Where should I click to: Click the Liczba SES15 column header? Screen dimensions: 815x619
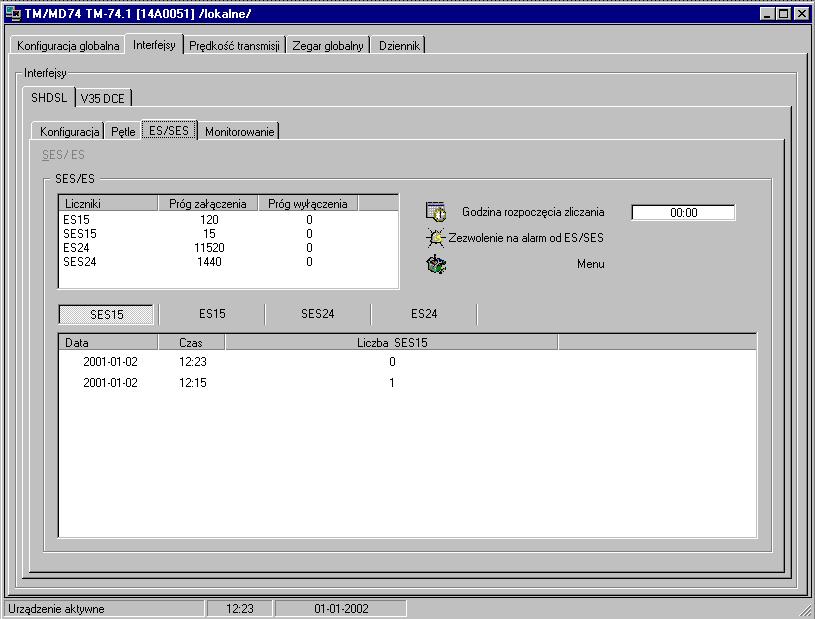pos(392,343)
